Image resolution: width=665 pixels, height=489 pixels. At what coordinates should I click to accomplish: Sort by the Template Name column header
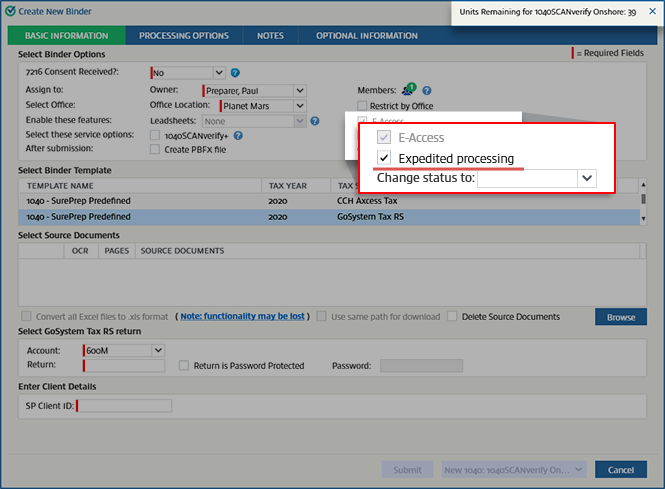[140, 186]
